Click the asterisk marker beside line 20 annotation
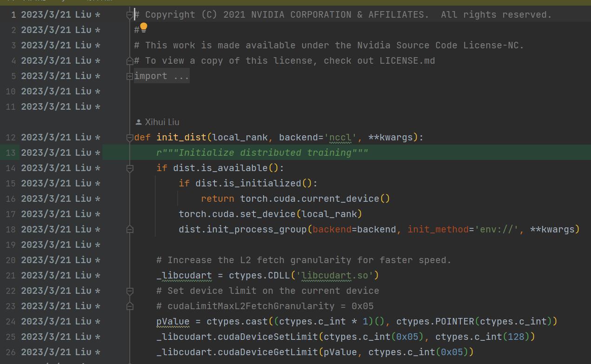 tap(99, 260)
